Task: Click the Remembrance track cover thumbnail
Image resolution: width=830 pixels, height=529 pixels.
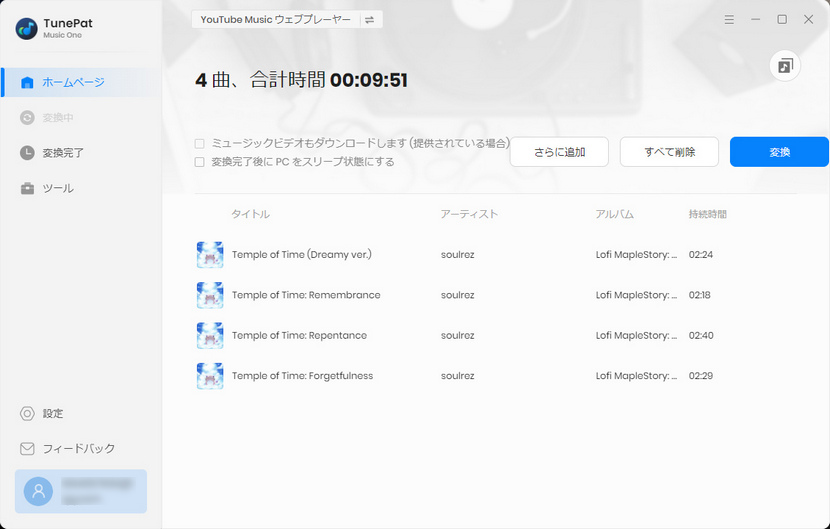Action: click(210, 295)
